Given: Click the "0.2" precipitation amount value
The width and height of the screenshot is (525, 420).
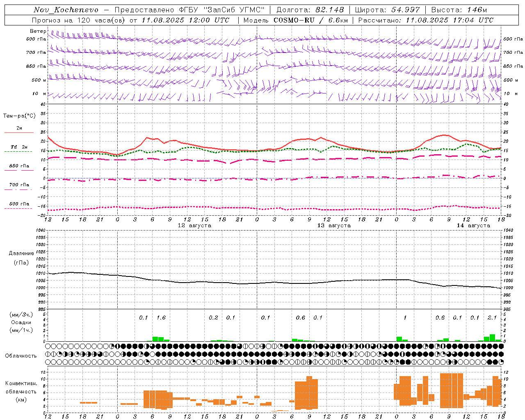Looking at the screenshot, I should [213, 317].
